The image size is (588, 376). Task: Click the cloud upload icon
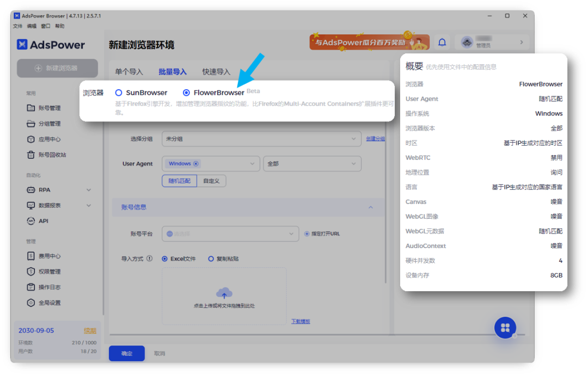click(x=224, y=293)
